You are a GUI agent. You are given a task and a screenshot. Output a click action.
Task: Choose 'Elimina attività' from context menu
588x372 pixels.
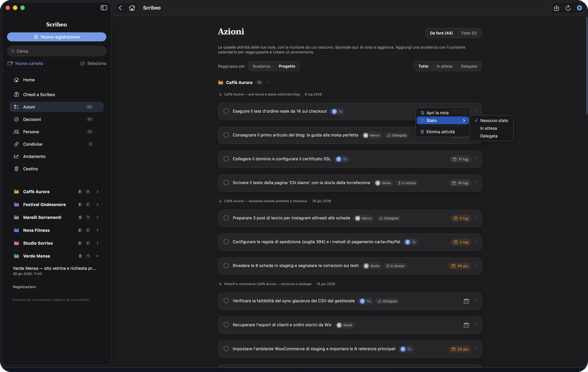coord(443,132)
